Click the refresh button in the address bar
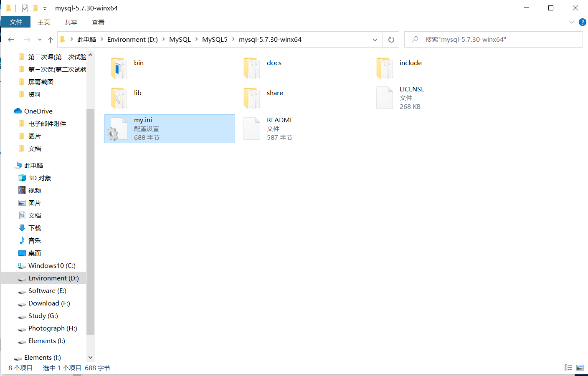The height and width of the screenshot is (376, 588). click(x=391, y=39)
